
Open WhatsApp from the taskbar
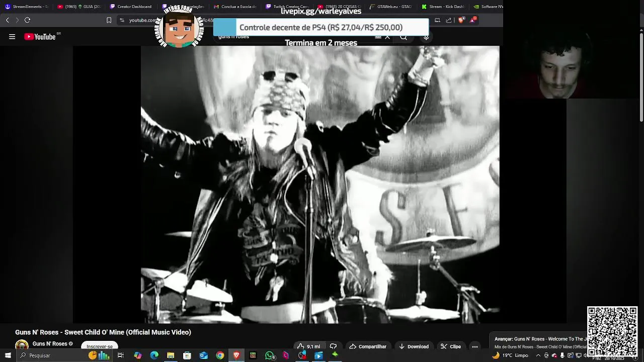tap(270, 355)
